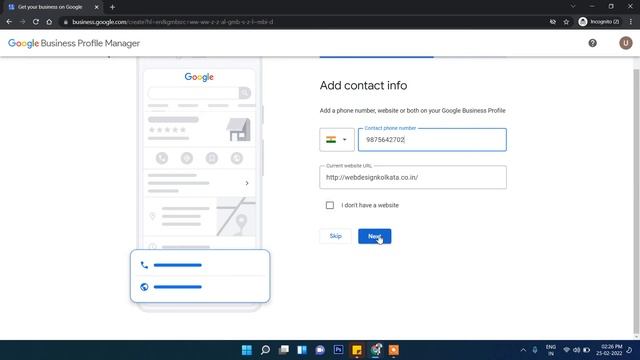The image size is (640, 360).
Task: Open Photoshop from the taskbar
Action: click(x=338, y=350)
